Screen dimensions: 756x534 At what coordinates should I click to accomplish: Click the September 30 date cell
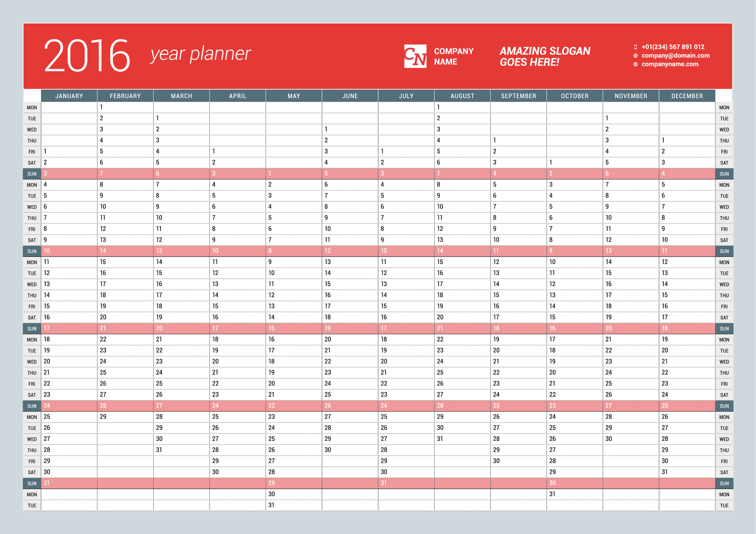tap(519, 461)
